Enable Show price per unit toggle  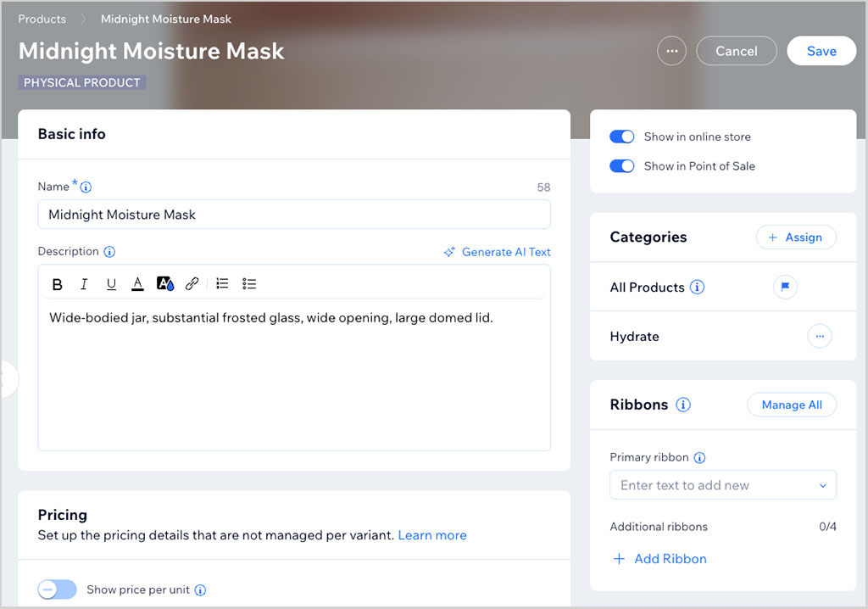click(57, 589)
